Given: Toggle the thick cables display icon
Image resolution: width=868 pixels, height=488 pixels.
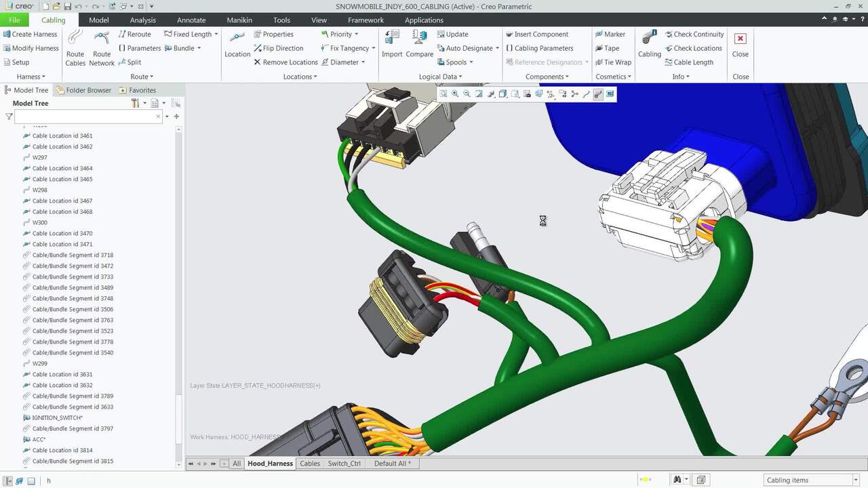Looking at the screenshot, I should (597, 94).
